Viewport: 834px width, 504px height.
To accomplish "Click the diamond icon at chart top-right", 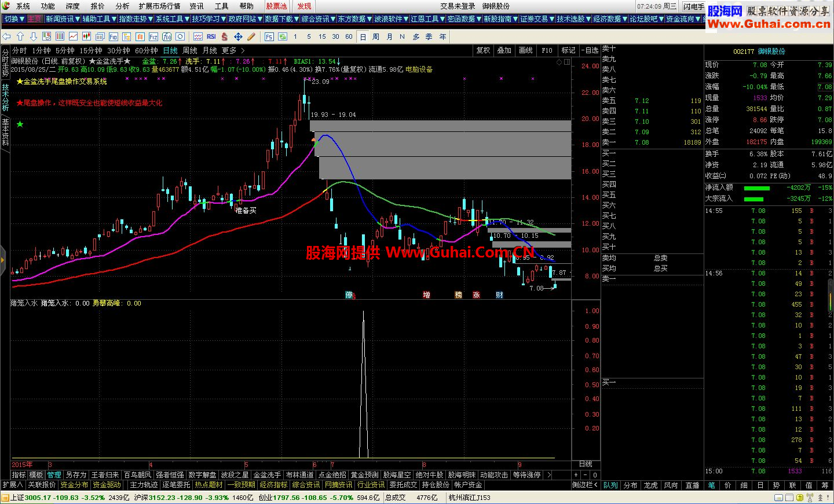I will pyautogui.click(x=559, y=61).
